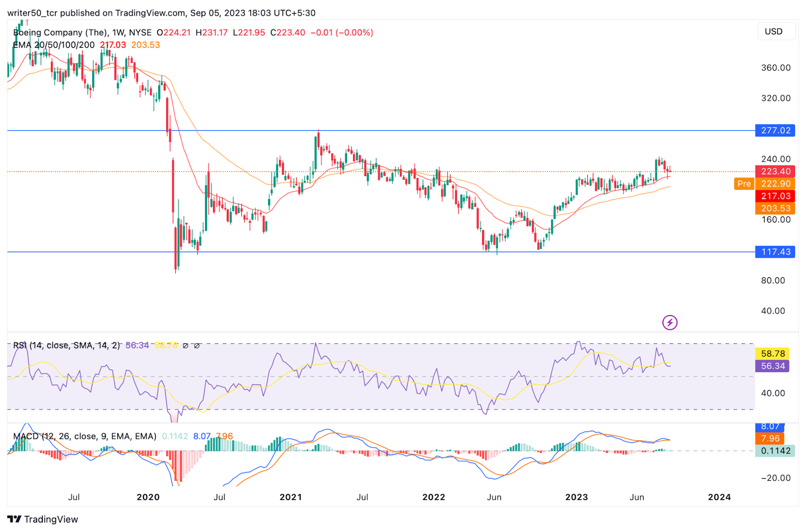Click the orange 7.96 MACD axis label
The width and height of the screenshot is (806, 532).
(770, 438)
